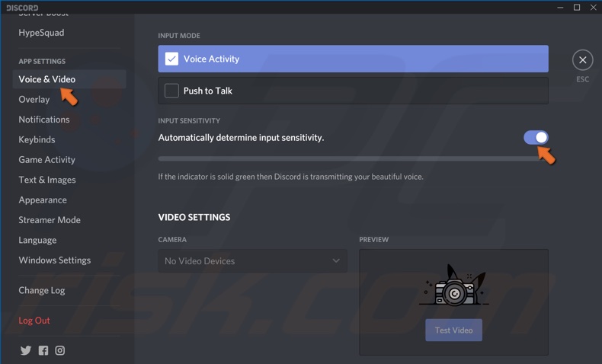Click the Test Video button
This screenshot has width=602, height=364.
pyautogui.click(x=454, y=330)
